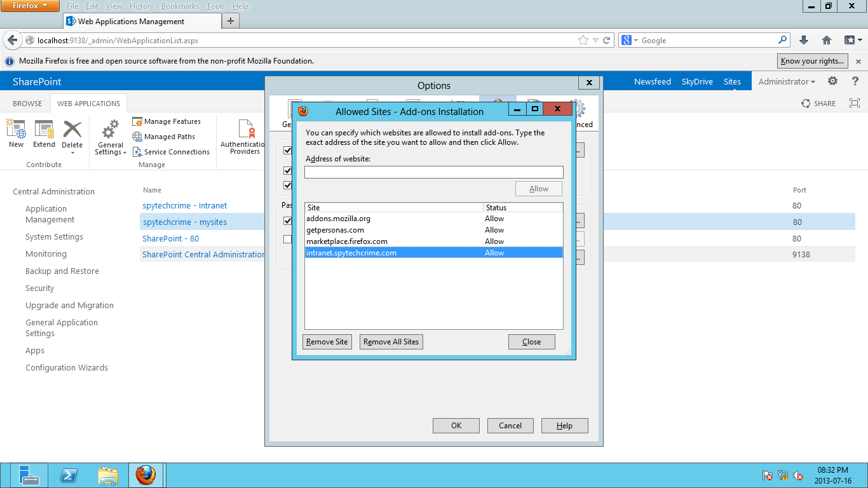The image size is (868, 488).
Task: Click the Know your rights button
Action: click(813, 61)
